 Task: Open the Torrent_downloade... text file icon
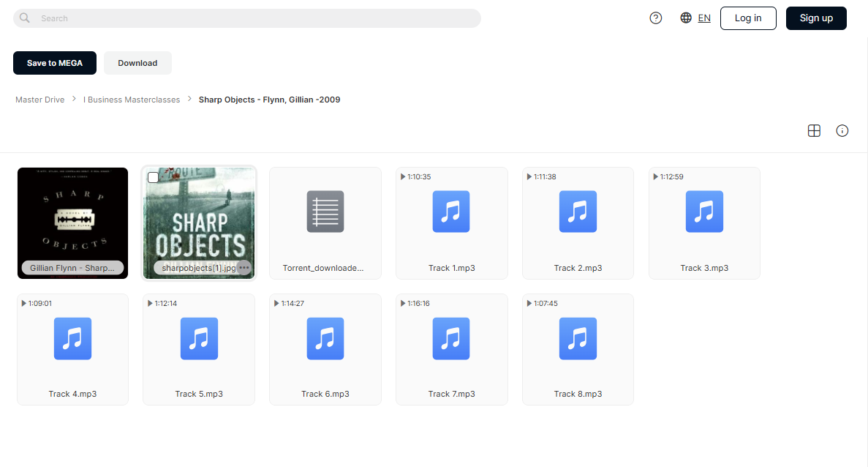(325, 212)
